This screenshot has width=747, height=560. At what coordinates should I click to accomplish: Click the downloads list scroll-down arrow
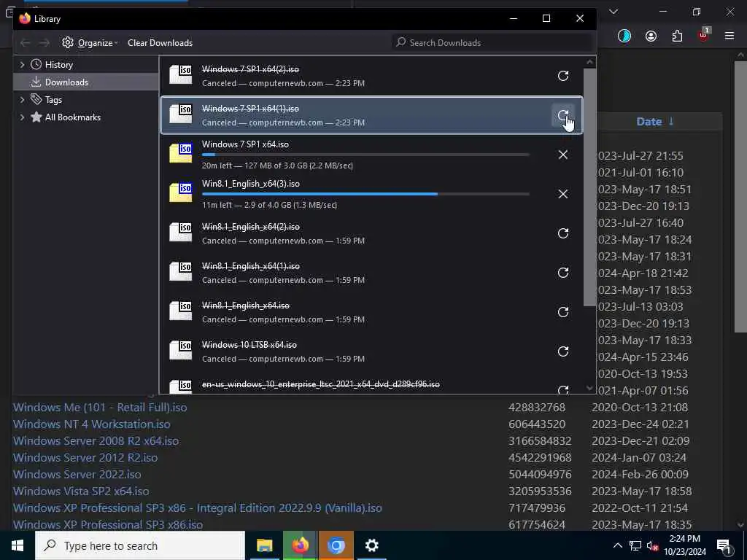click(589, 388)
